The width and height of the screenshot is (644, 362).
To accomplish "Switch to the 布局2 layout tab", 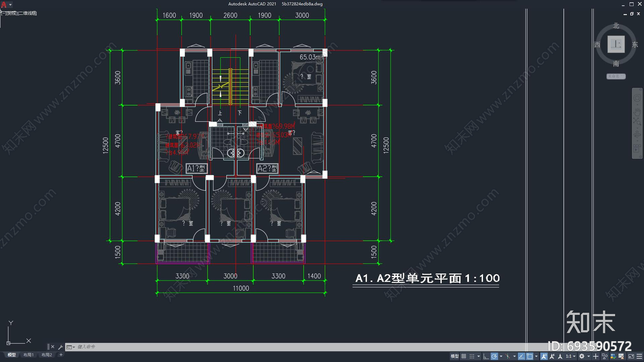I will click(x=47, y=355).
